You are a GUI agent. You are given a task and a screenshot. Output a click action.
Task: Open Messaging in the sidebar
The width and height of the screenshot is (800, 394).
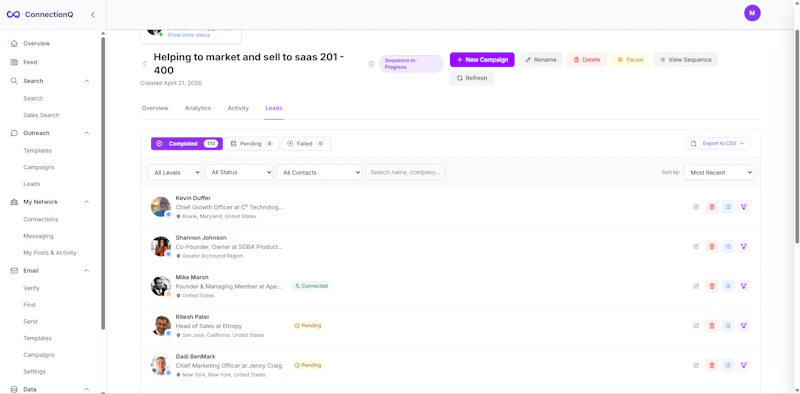pyautogui.click(x=38, y=236)
